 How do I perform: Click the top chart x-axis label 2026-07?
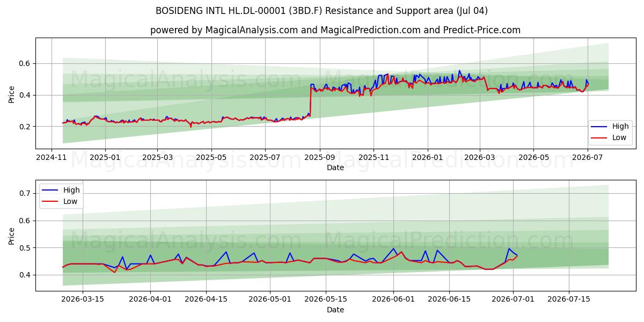[x=588, y=158]
